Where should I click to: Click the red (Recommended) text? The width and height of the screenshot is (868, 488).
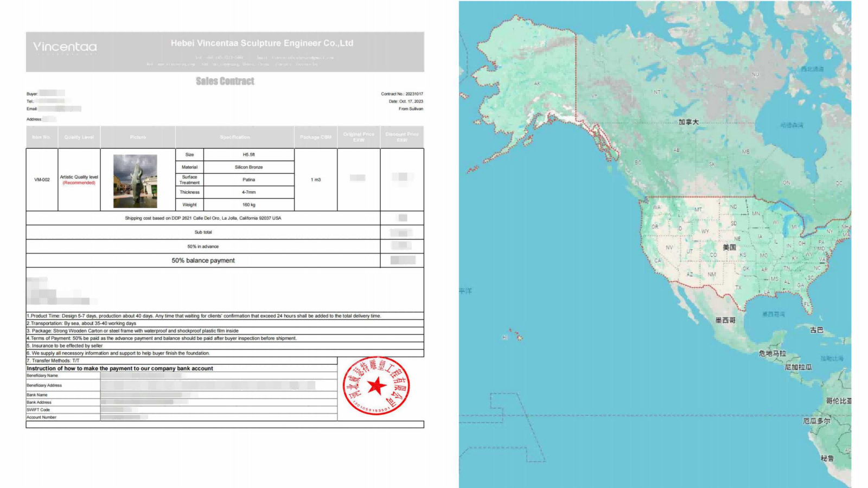[79, 183]
